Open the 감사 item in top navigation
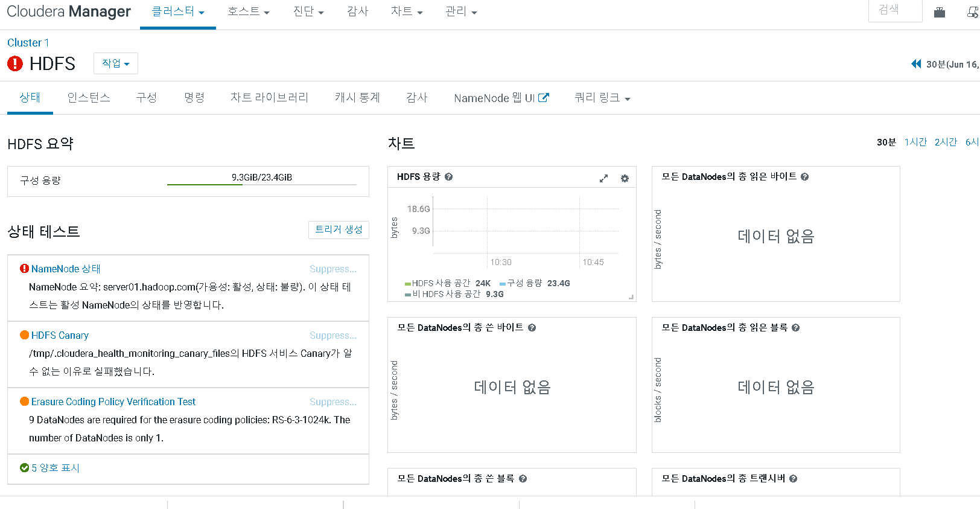The image size is (980, 509). point(358,11)
